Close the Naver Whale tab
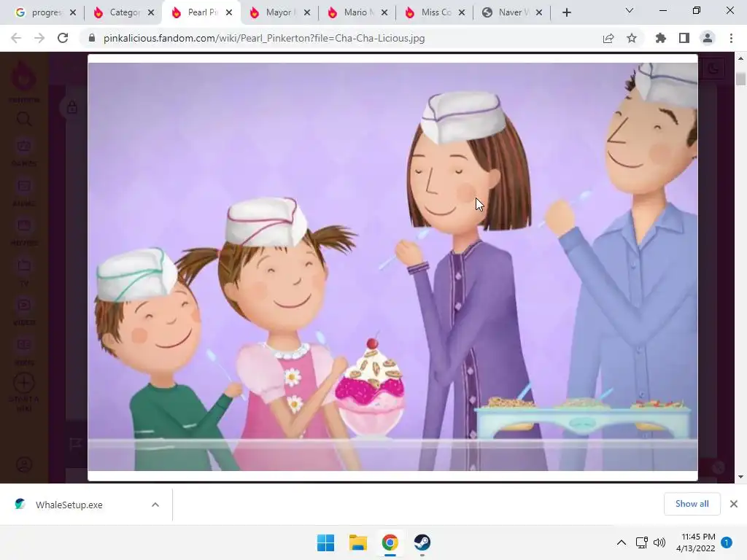Viewport: 747px width, 560px height. (539, 12)
